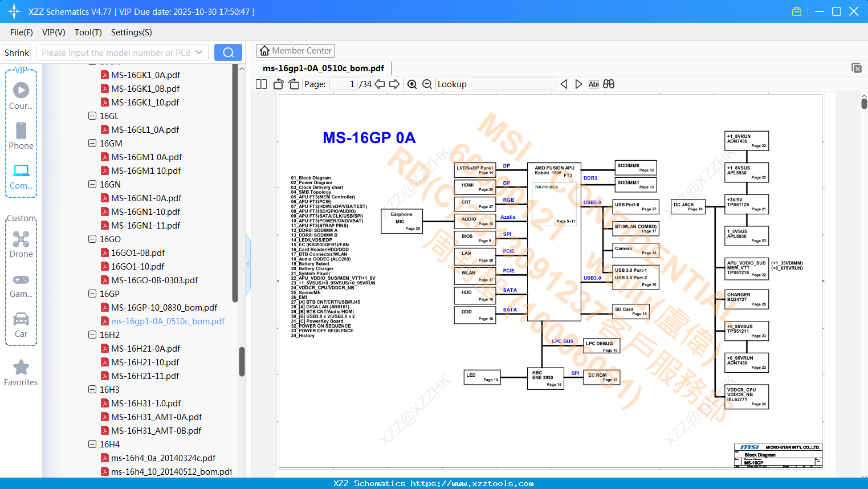Screen dimensions: 868x489
Task: Find previous lookup result triangle
Action: (x=564, y=84)
